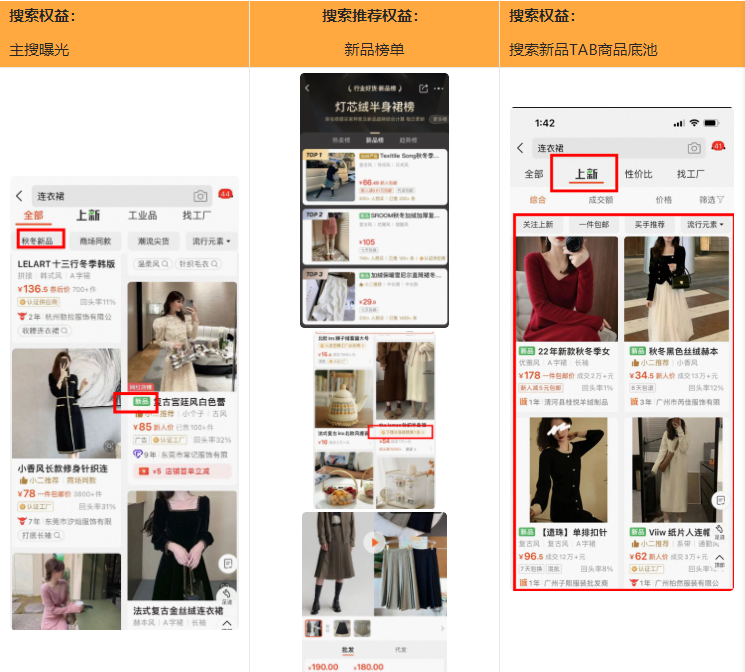Image resolution: width=745 pixels, height=672 pixels.
Task: Tap camera icon in left search bar
Action: [200, 196]
